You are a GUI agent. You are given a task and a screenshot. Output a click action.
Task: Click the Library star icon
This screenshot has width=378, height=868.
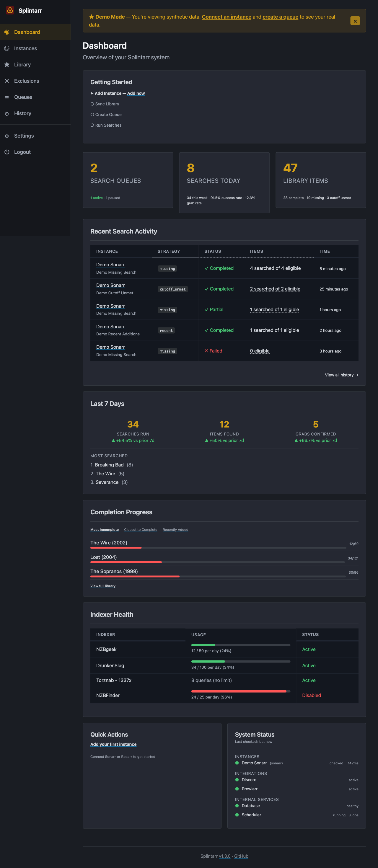[7, 64]
